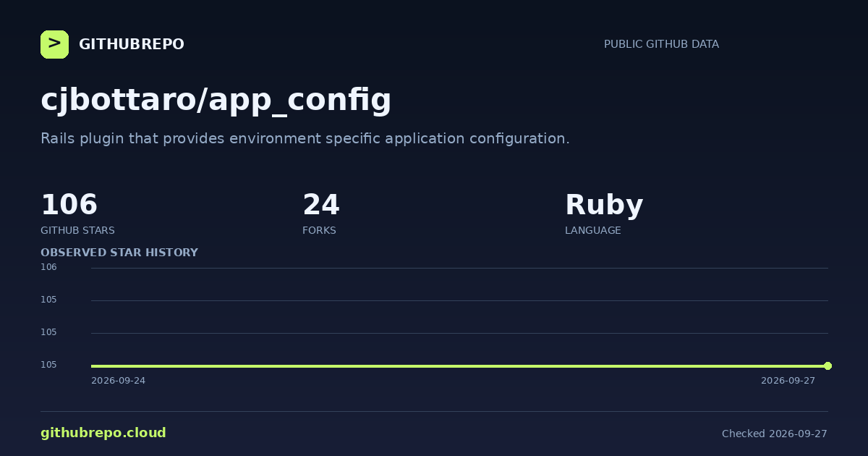The image size is (868, 456).
Task: Click the 24 forks count
Action: coord(320,205)
